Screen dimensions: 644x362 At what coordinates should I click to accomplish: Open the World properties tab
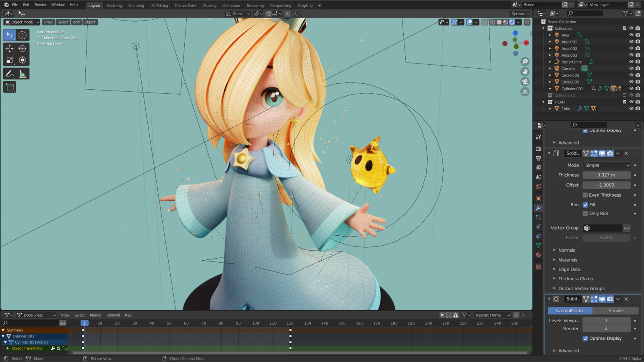[x=539, y=187]
